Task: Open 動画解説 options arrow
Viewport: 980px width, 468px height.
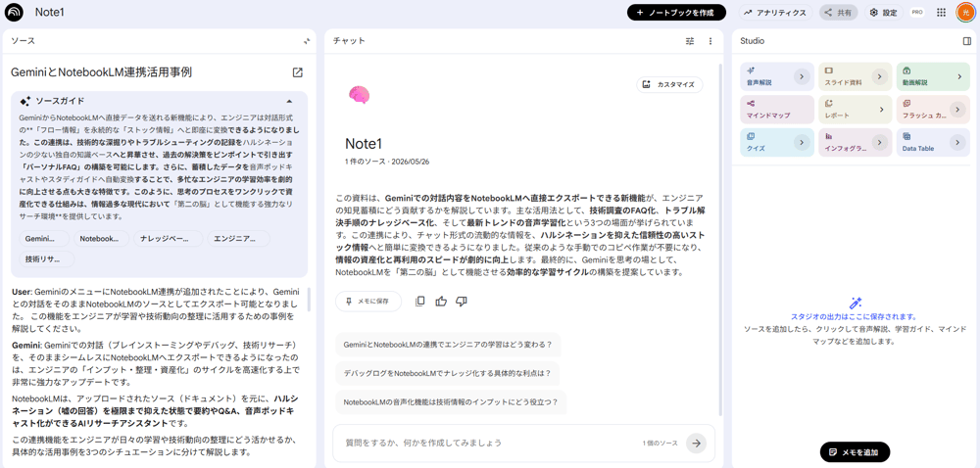Action: 958,76
